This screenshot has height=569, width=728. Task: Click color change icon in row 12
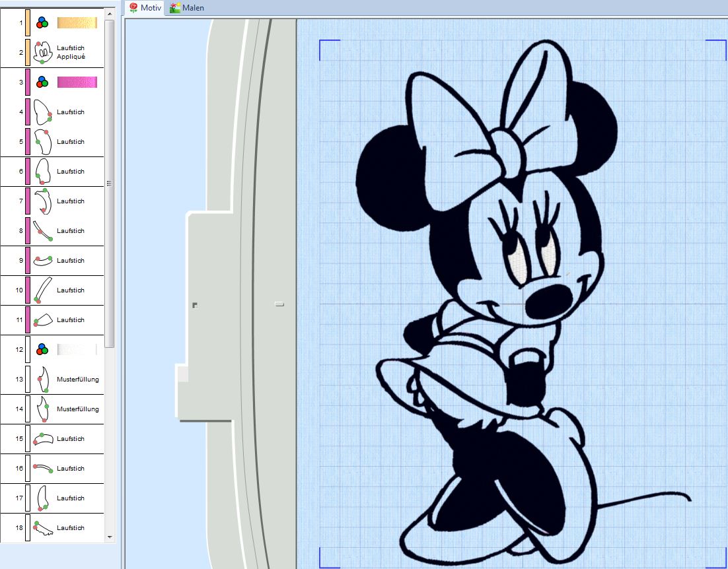[x=42, y=349]
